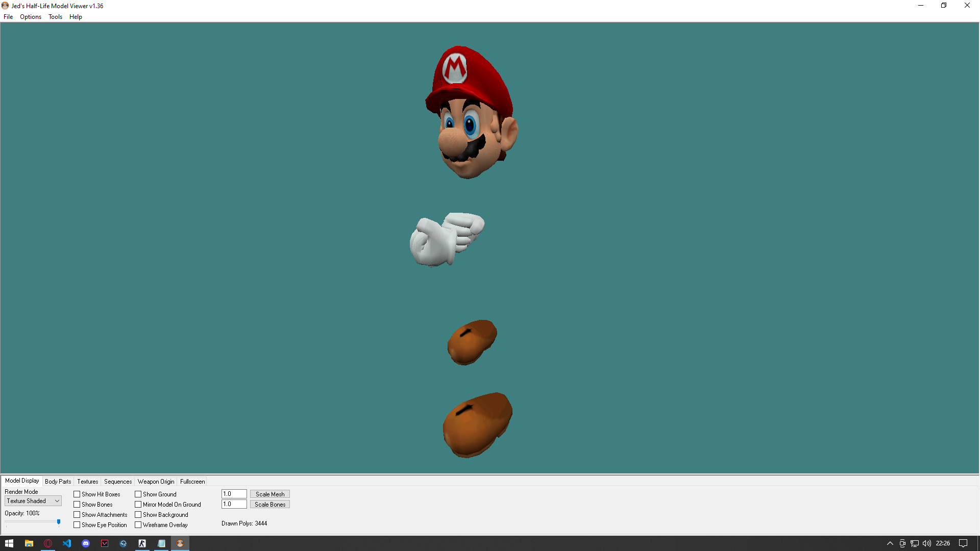This screenshot has height=551, width=980.
Task: Open the notification center icon
Action: coord(963,543)
